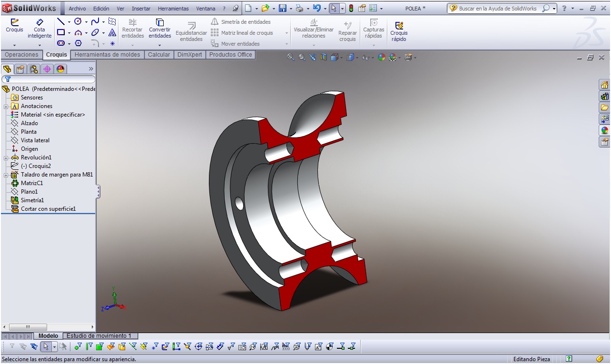Open the Archivo menu
611x364 pixels.
tap(77, 9)
